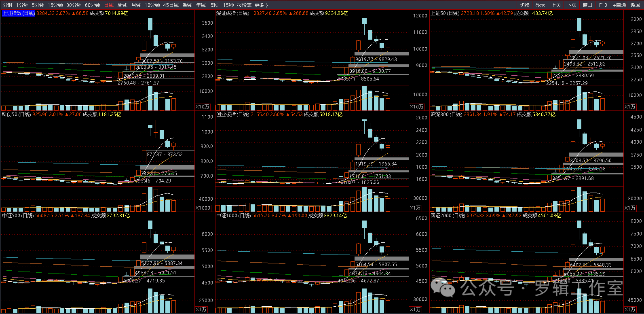Click 沪深300 turnover value 5340.77亿
This screenshot has height=314, width=644.
coord(544,115)
